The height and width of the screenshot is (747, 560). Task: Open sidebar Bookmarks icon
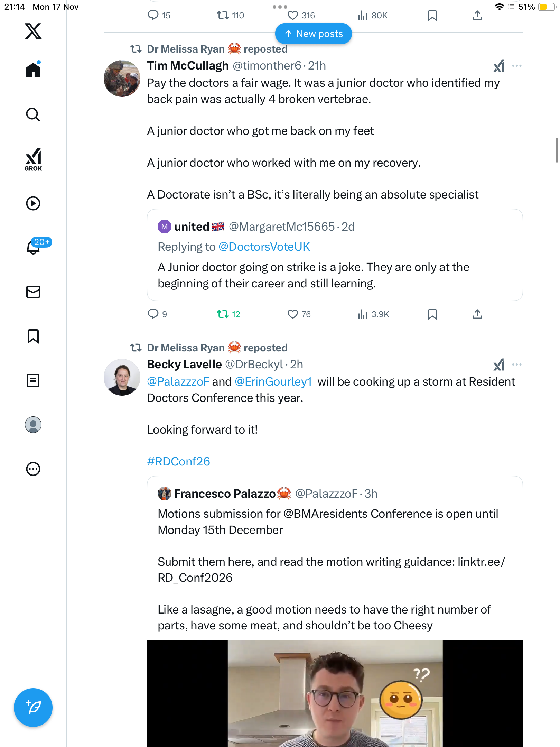[x=33, y=336]
